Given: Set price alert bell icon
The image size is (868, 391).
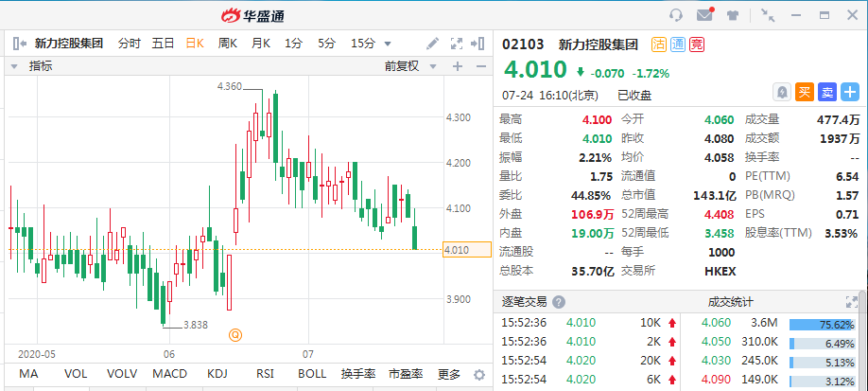Looking at the screenshot, I should (x=782, y=92).
